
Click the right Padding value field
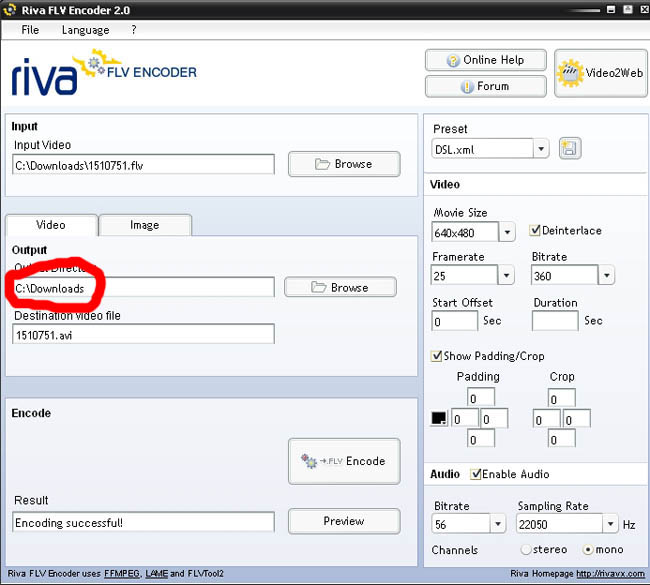494,419
